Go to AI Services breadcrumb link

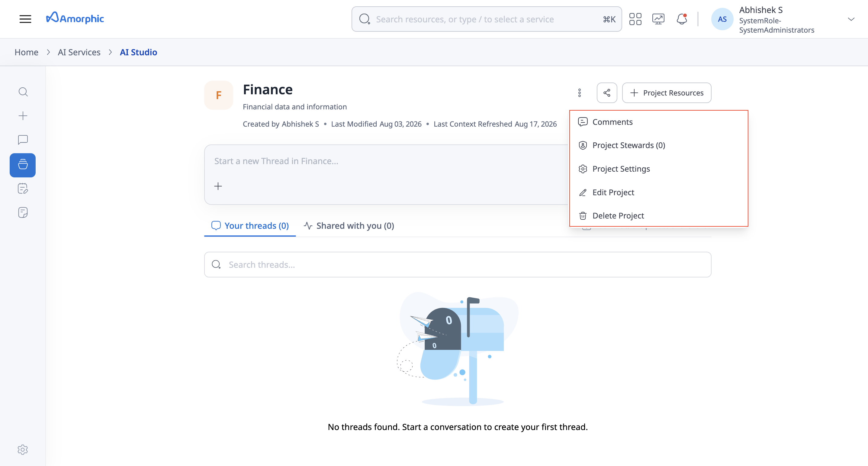tap(79, 52)
